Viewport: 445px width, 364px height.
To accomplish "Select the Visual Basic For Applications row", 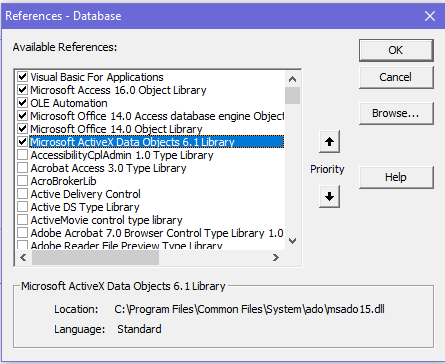I will coord(97,77).
